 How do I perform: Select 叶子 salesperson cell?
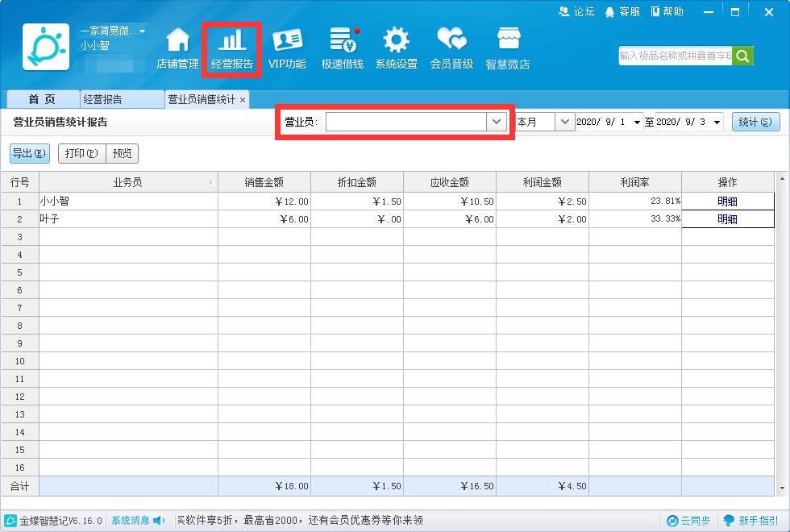click(x=128, y=219)
